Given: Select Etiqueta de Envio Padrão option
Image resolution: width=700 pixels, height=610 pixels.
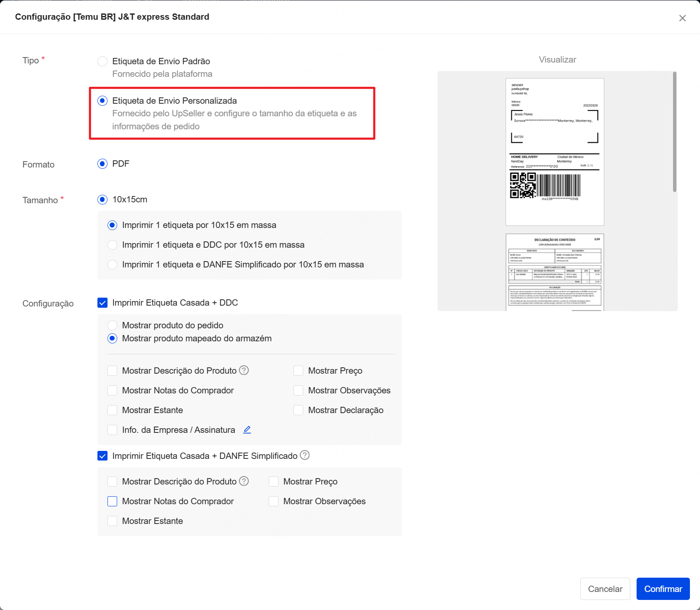Looking at the screenshot, I should pos(102,61).
